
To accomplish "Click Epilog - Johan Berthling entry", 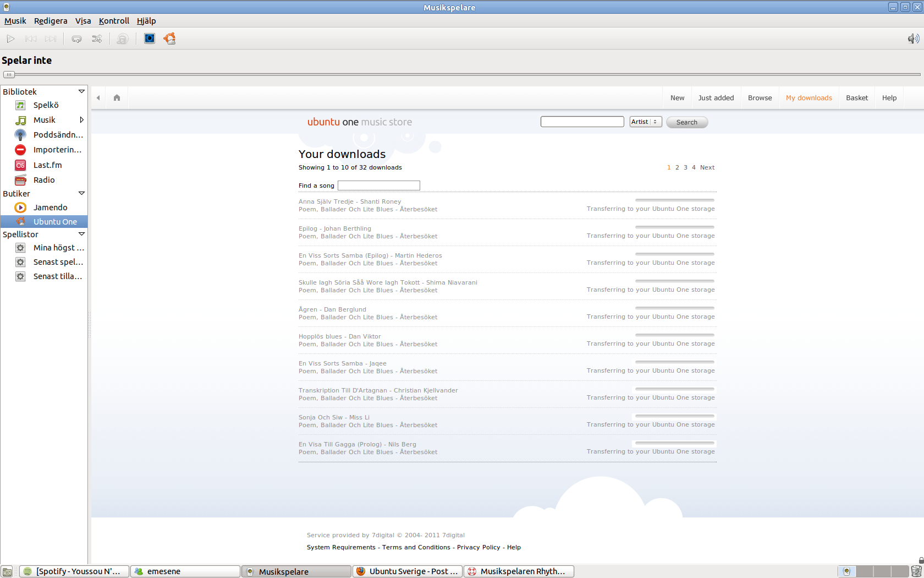I will 334,228.
